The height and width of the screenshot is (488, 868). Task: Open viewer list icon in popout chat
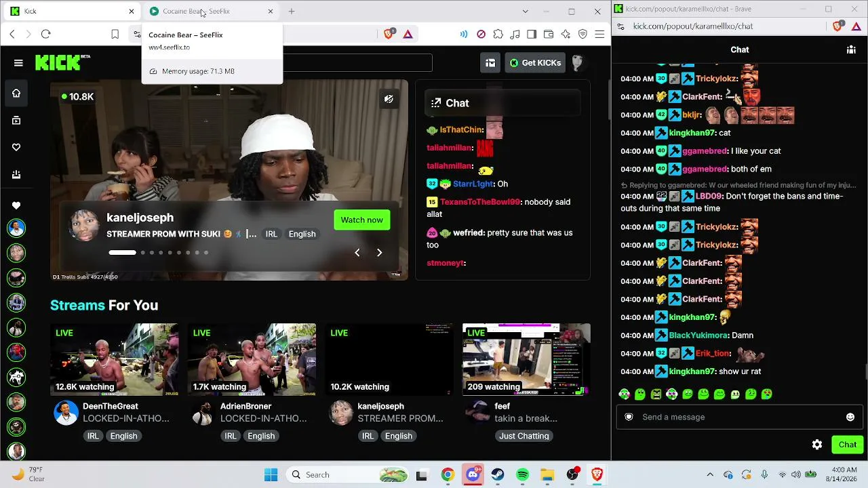[x=850, y=49]
